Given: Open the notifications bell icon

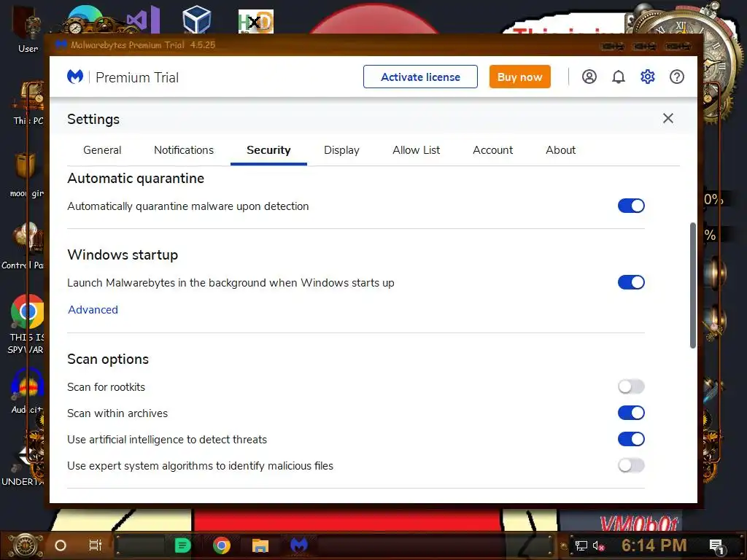Looking at the screenshot, I should (x=619, y=77).
